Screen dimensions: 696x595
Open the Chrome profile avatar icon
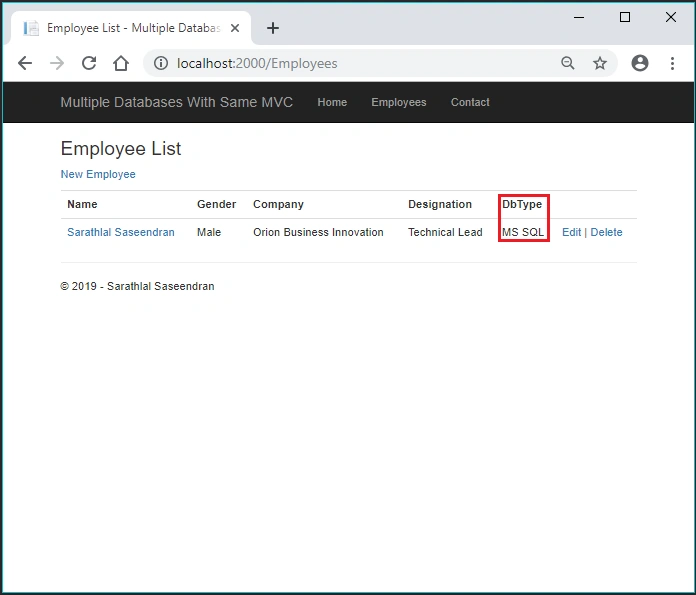coord(640,63)
